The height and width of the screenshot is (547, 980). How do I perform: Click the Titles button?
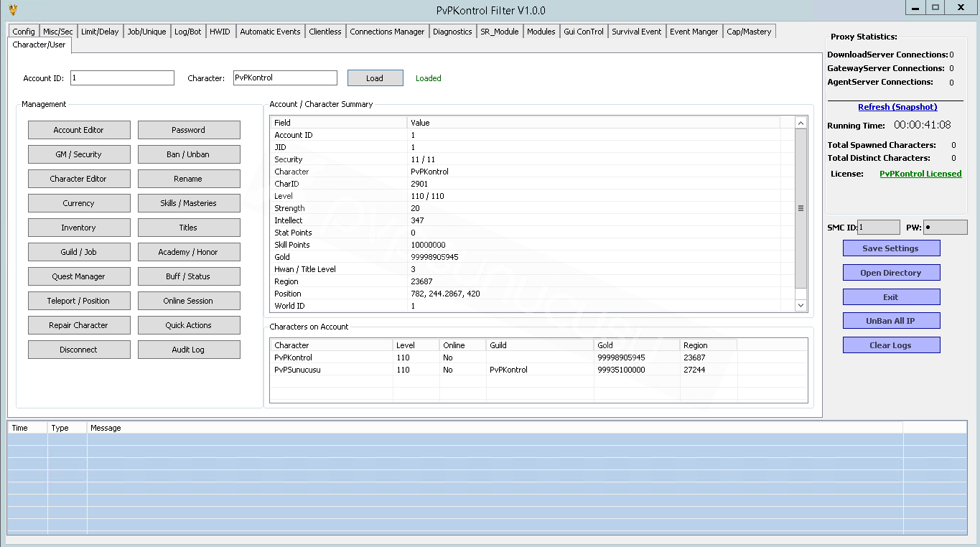[189, 228]
